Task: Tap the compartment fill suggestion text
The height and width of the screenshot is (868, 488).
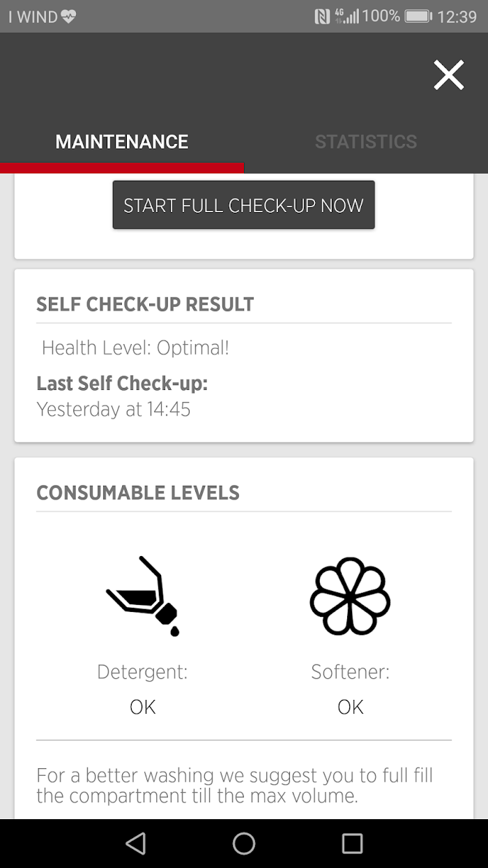Action: click(x=234, y=785)
